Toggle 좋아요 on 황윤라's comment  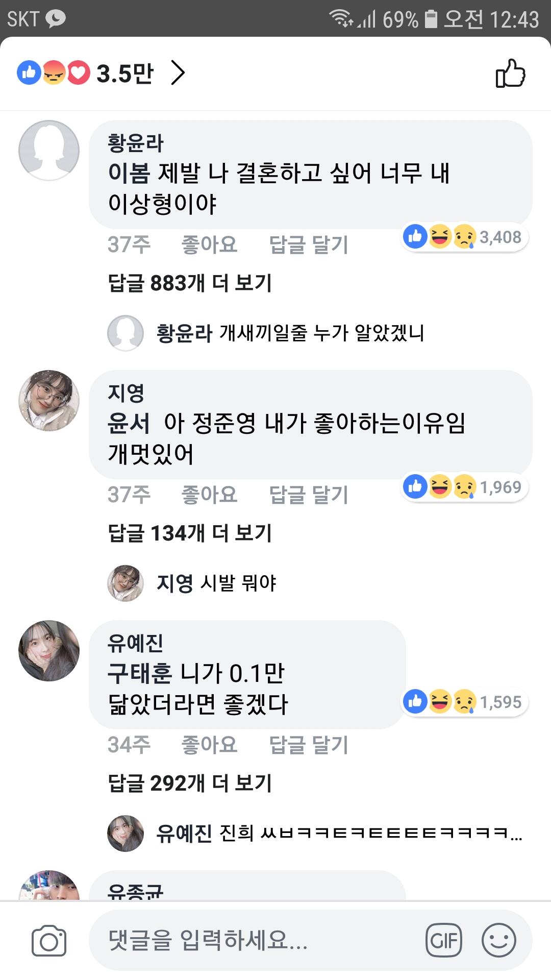[x=209, y=244]
